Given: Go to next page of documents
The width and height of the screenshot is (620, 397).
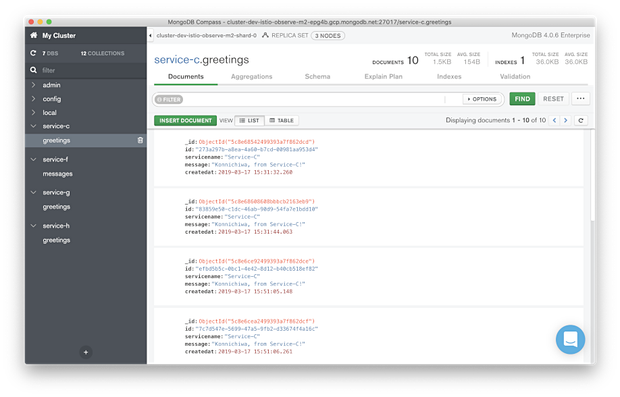Looking at the screenshot, I should click(x=565, y=120).
